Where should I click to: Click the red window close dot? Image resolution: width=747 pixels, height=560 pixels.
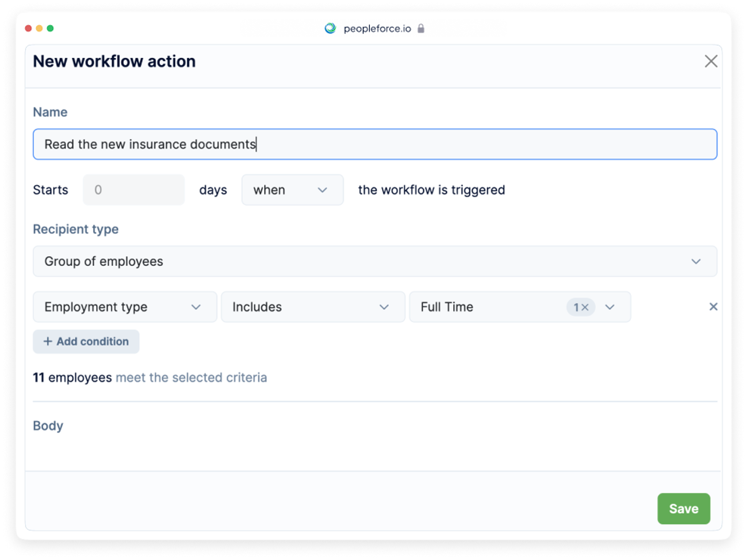click(x=28, y=28)
